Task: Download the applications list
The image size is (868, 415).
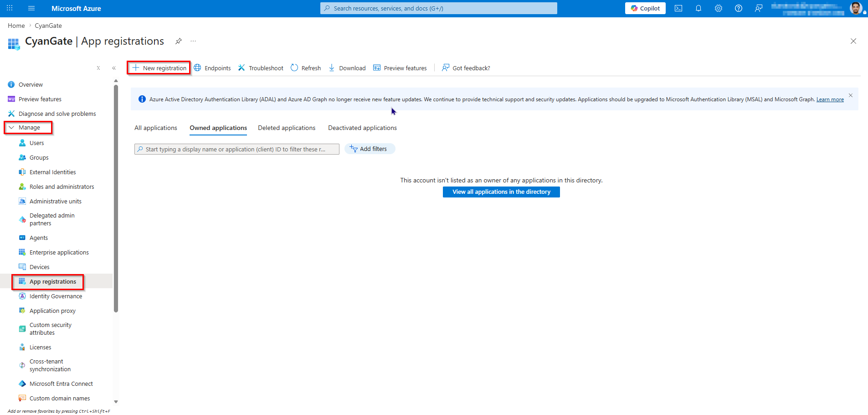Action: click(347, 68)
